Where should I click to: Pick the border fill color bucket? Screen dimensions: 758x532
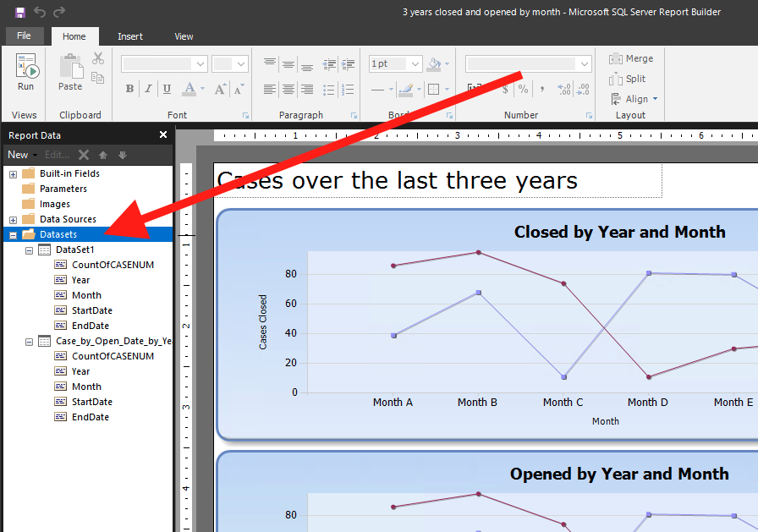click(434, 63)
